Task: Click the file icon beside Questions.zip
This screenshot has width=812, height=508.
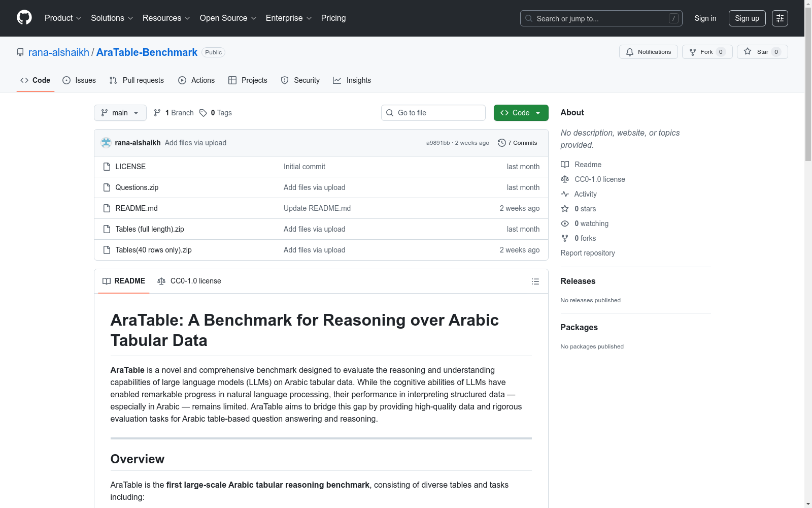Action: [x=107, y=187]
